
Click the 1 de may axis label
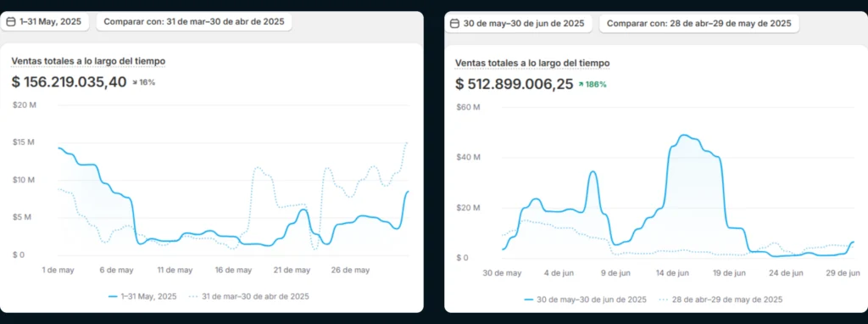point(58,271)
